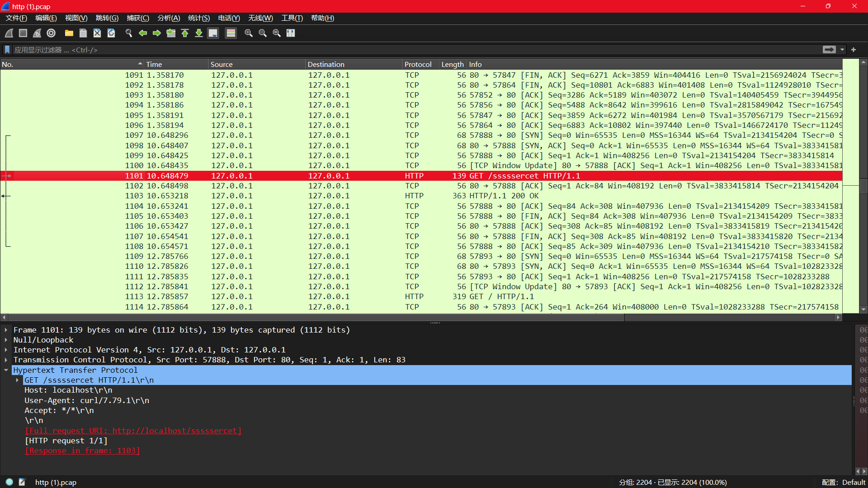Sort packets by the Source column
The height and width of the screenshot is (488, 868).
[257, 64]
